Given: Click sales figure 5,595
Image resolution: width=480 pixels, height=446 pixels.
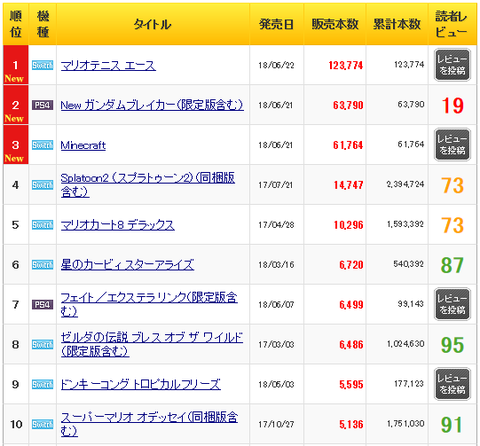Looking at the screenshot, I should (x=351, y=385).
